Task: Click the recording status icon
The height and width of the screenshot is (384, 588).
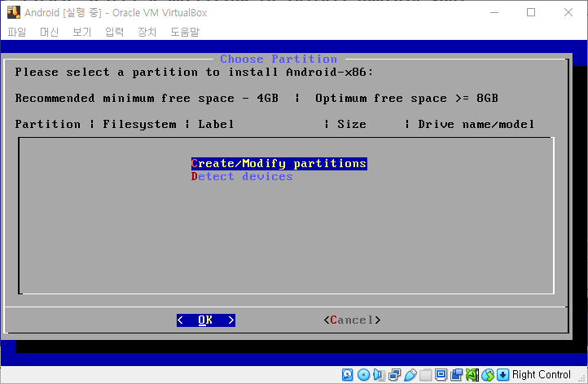Action: [456, 374]
